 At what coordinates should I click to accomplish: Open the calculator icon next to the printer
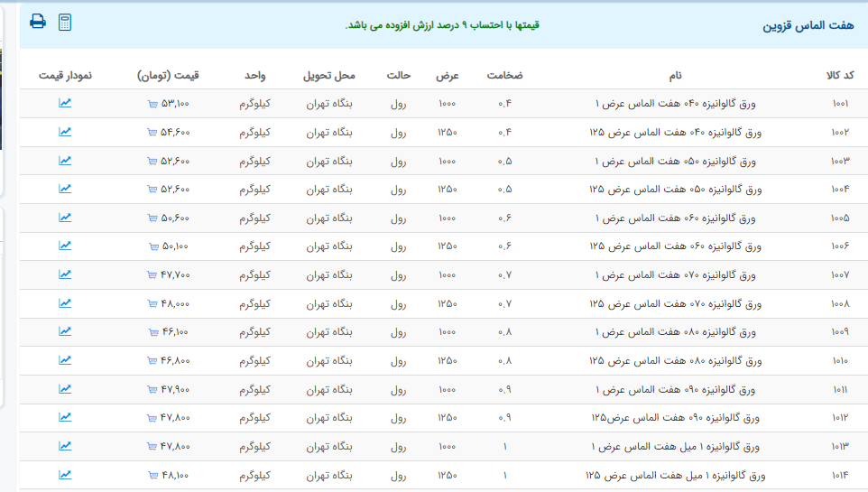[65, 22]
